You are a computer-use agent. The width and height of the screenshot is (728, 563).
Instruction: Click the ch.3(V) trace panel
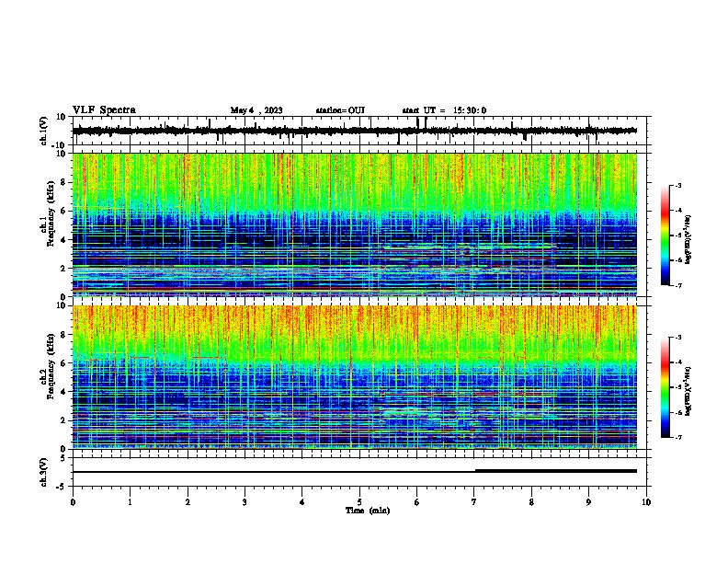coord(361,472)
